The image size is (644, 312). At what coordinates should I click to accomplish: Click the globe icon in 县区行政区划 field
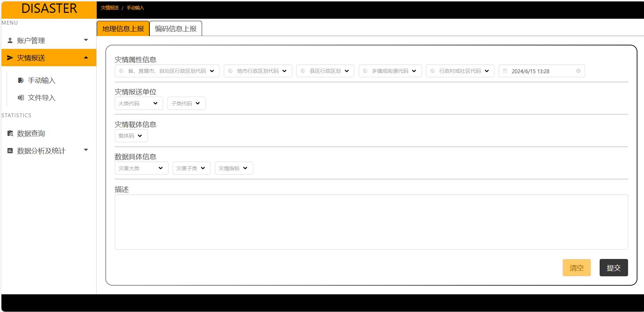pyautogui.click(x=303, y=71)
